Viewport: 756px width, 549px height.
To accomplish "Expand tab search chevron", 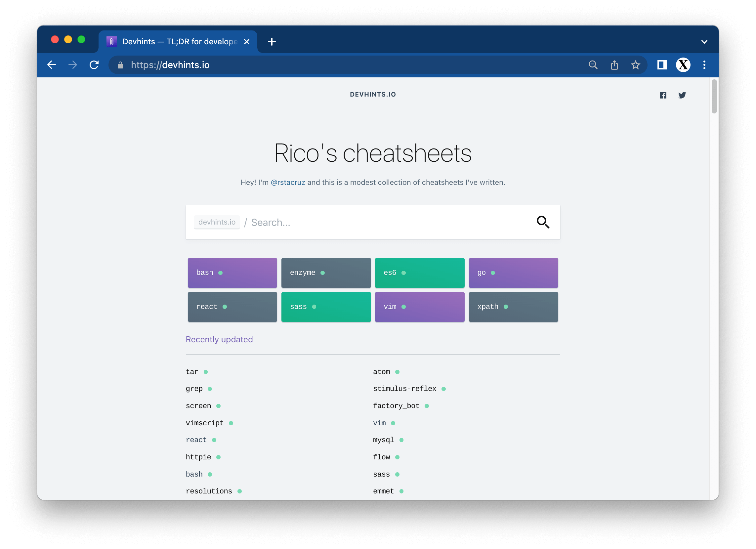I will tap(704, 42).
